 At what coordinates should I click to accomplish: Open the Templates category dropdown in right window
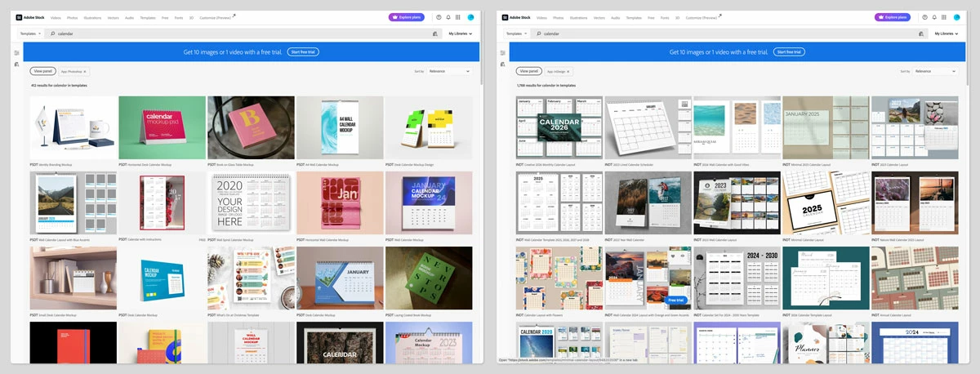click(x=516, y=33)
